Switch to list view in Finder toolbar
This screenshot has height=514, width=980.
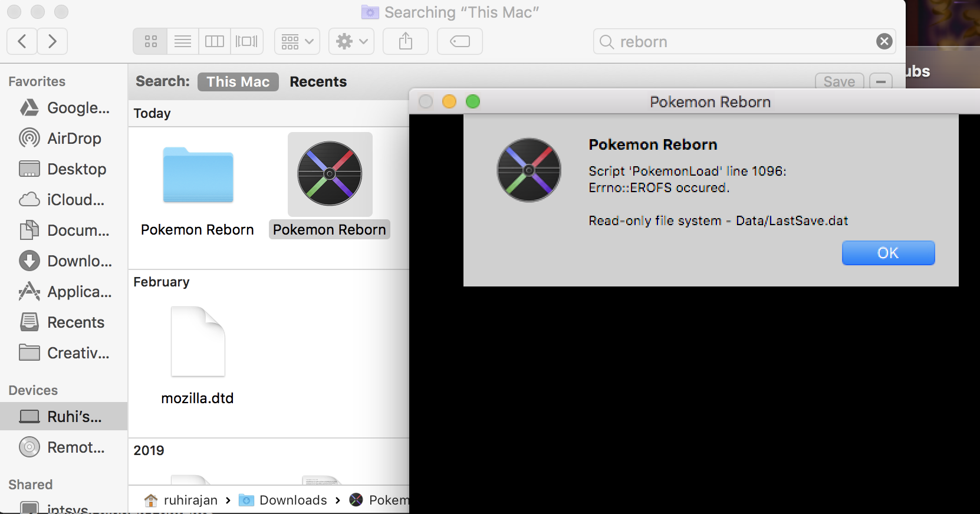183,41
